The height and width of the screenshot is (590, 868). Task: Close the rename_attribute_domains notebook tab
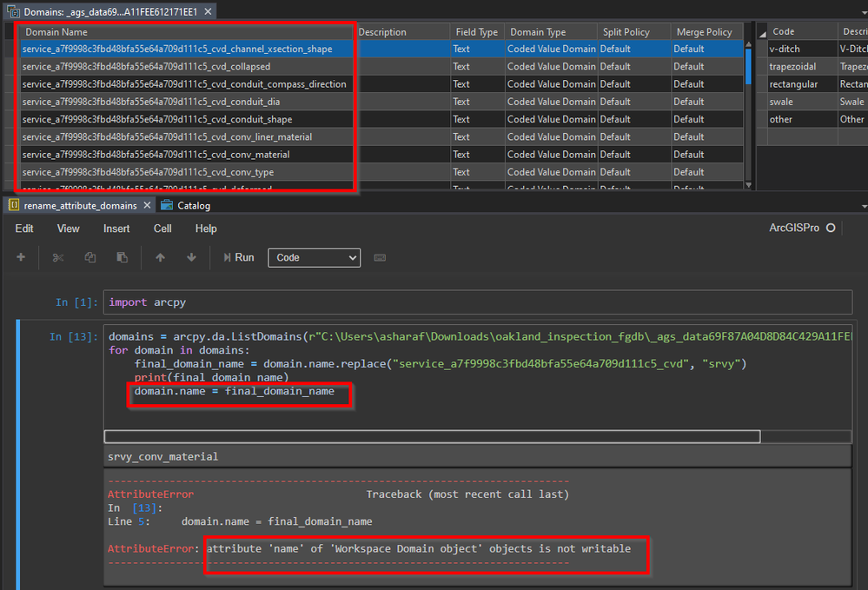(147, 205)
